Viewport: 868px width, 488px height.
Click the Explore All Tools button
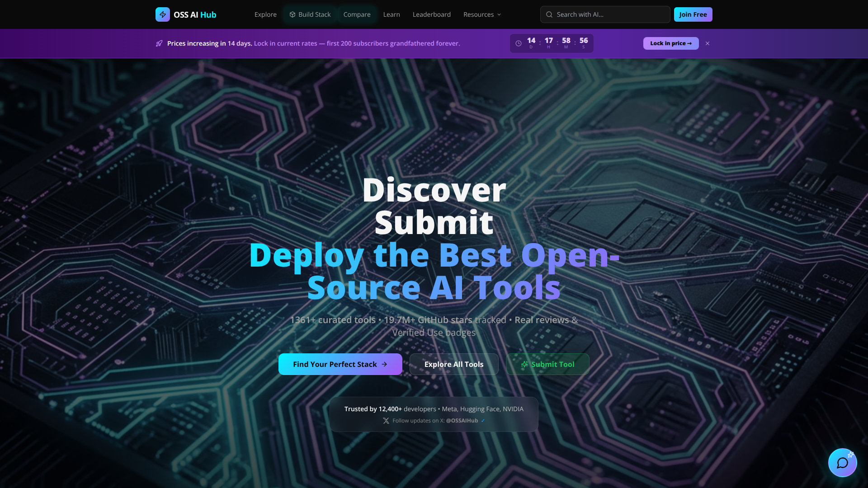pos(454,364)
